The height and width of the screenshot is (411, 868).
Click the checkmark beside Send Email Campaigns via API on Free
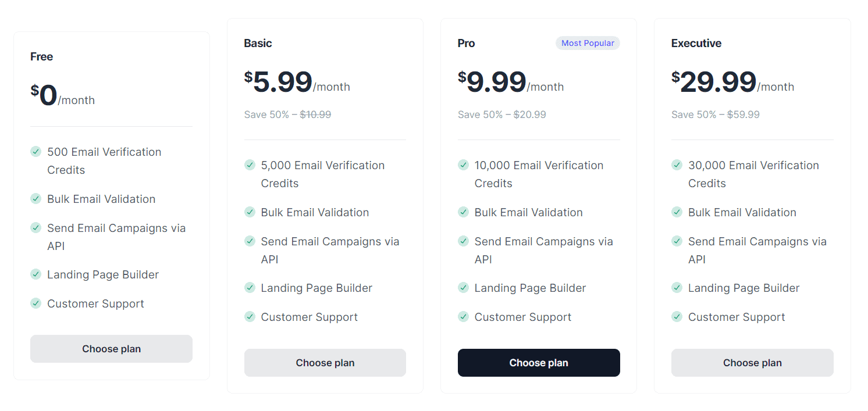pyautogui.click(x=35, y=228)
